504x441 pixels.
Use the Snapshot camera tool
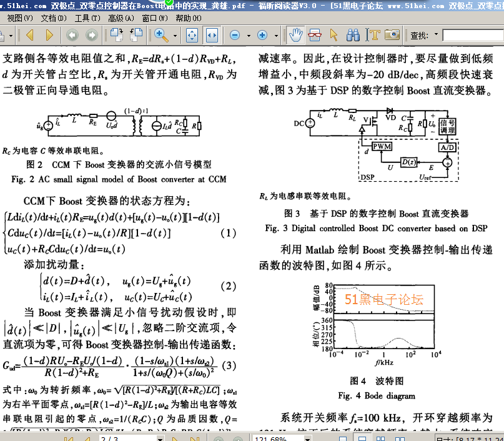(x=392, y=34)
